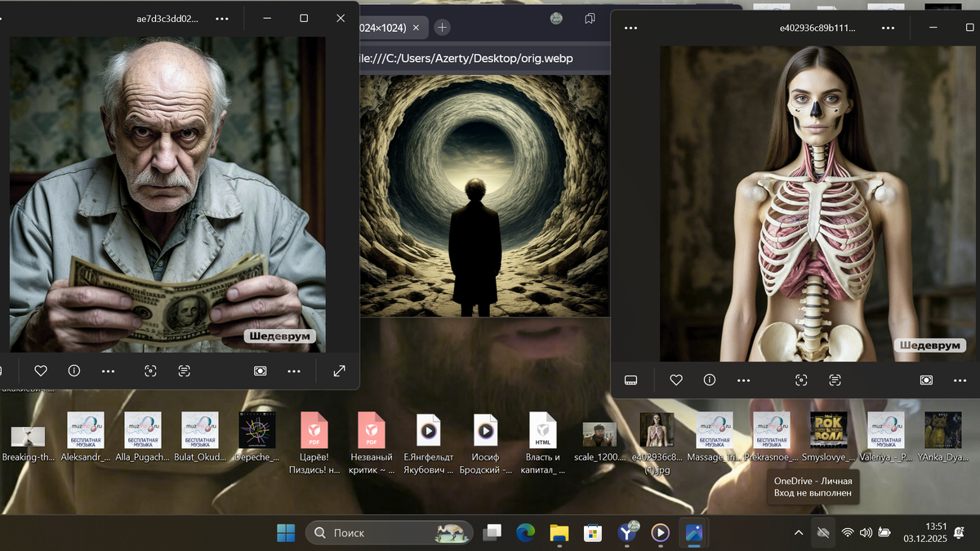
Task: Open ellipsis menu left of e402936c89b111 title
Action: [630, 28]
